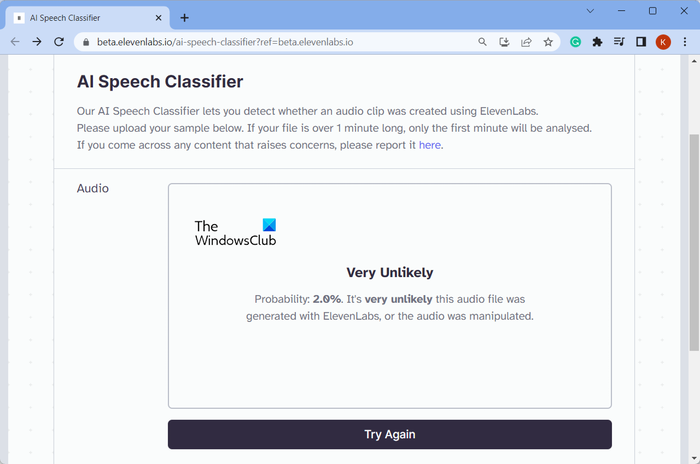Bookmark this page with the star
This screenshot has height=464, width=700.
pyautogui.click(x=548, y=42)
